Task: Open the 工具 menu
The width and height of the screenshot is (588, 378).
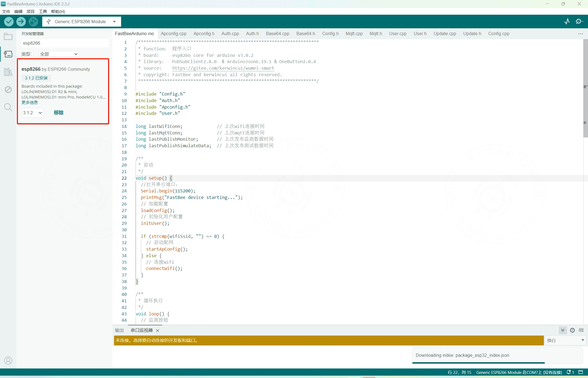Action: 43,11
